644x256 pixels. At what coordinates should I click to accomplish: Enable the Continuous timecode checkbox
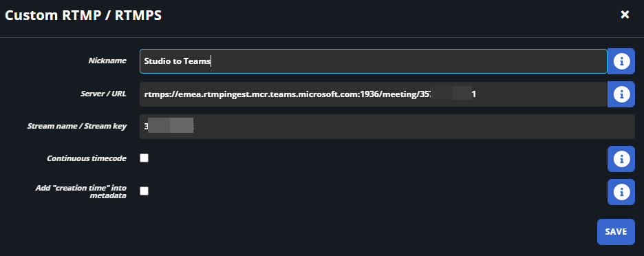(x=144, y=158)
